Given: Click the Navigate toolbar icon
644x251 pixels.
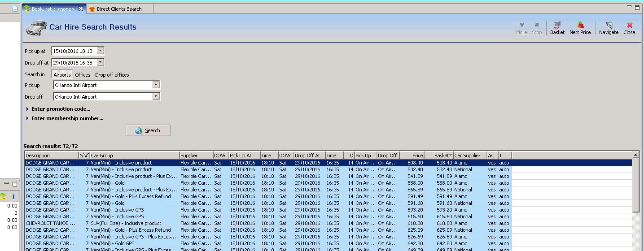Looking at the screenshot, I should (609, 27).
